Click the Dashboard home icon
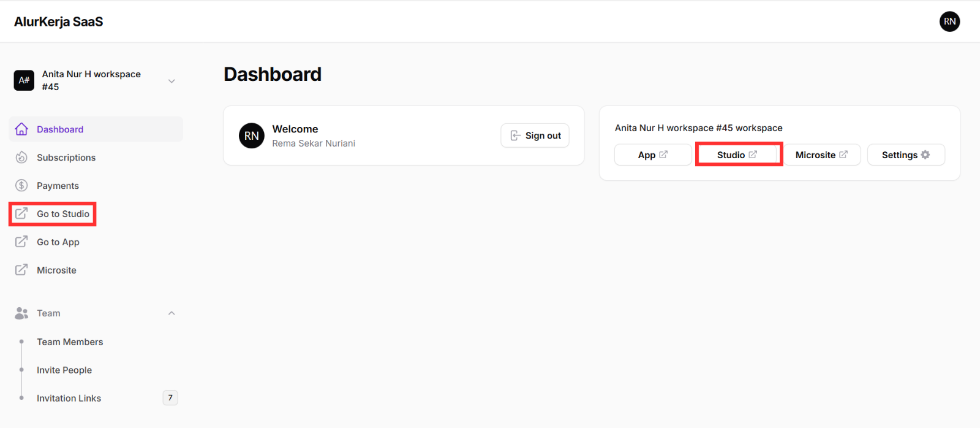Image resolution: width=980 pixels, height=428 pixels. click(21, 129)
